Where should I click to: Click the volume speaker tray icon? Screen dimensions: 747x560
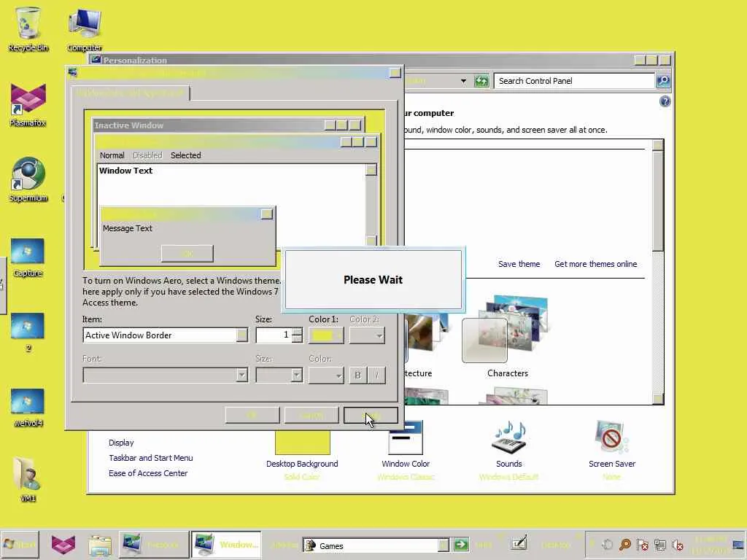click(x=677, y=545)
